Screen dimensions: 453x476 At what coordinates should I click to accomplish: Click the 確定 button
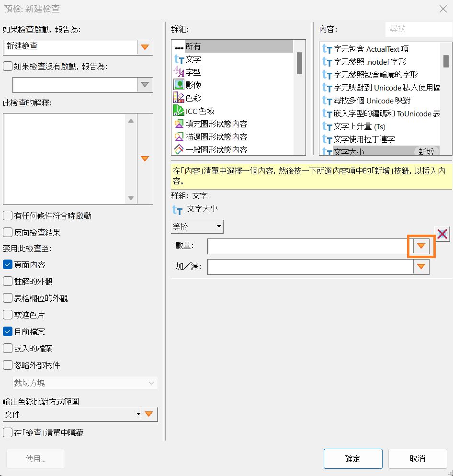[353, 458]
